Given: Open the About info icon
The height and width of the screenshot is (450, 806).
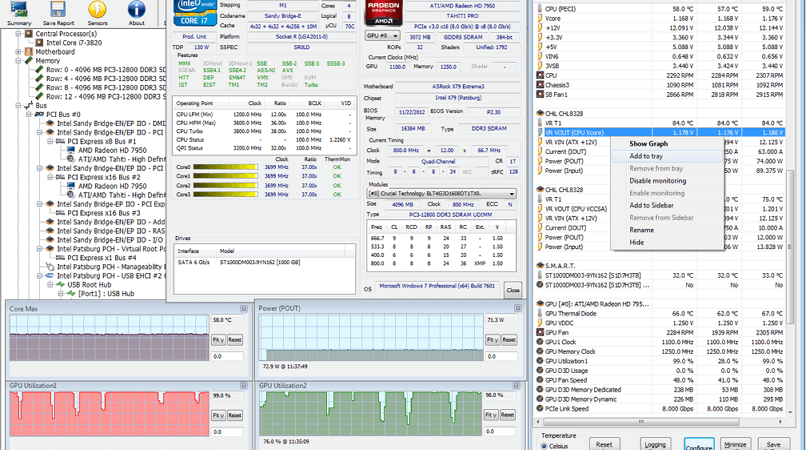Looking at the screenshot, I should (x=136, y=10).
